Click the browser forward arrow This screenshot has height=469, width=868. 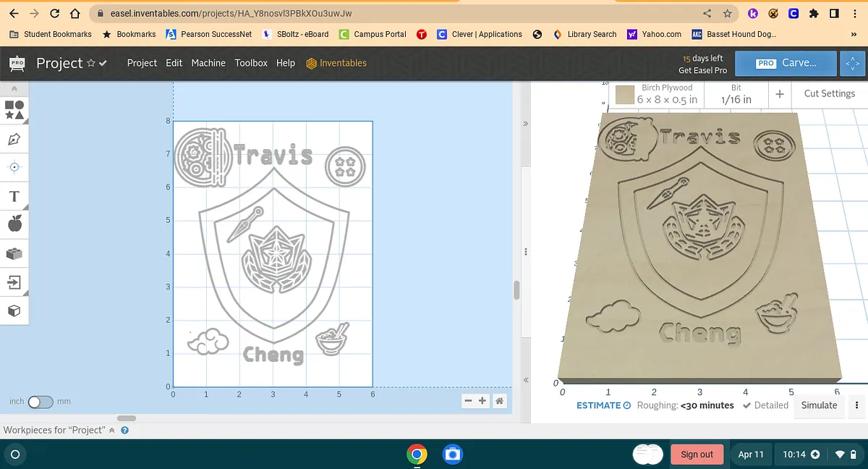35,13
